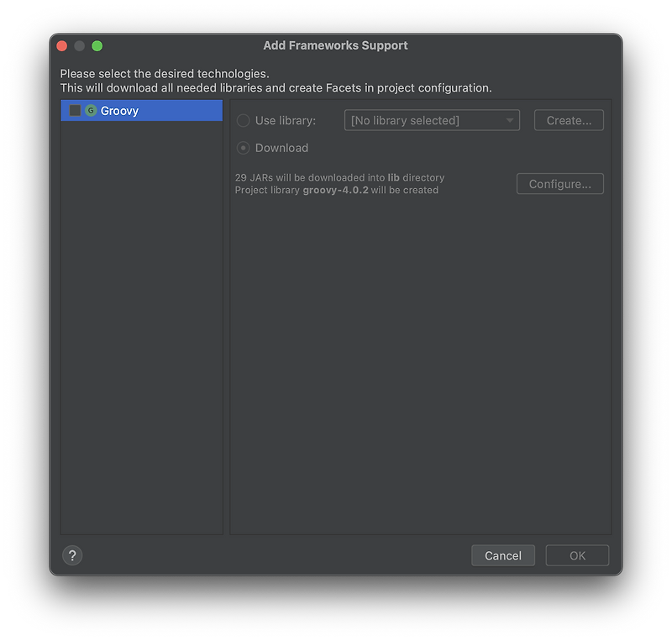Click the dropdown arrow on library selector
672x641 pixels.
click(509, 120)
